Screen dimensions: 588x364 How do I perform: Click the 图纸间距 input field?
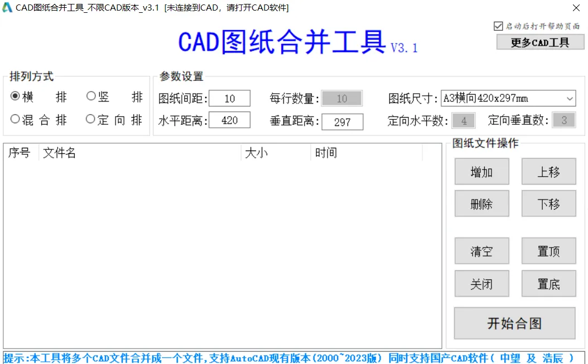[x=229, y=98]
